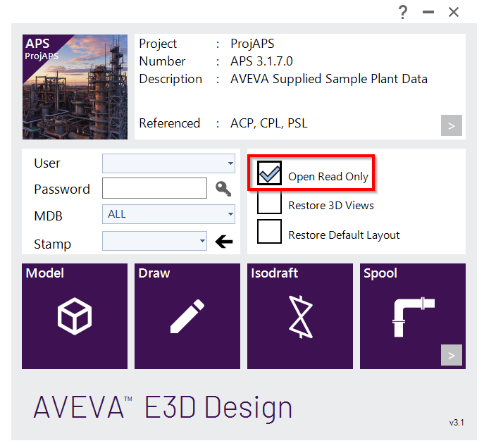The width and height of the screenshot is (484, 448).
Task: Click the Password input field
Action: tap(154, 188)
